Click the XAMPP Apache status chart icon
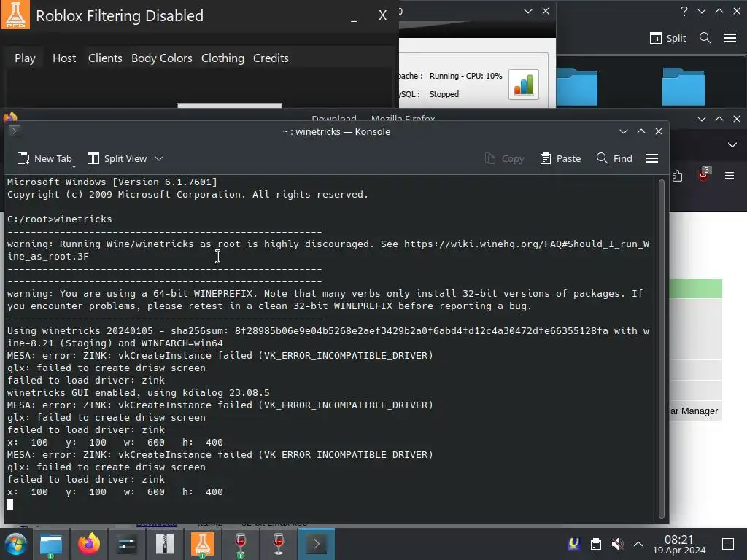 tap(524, 85)
